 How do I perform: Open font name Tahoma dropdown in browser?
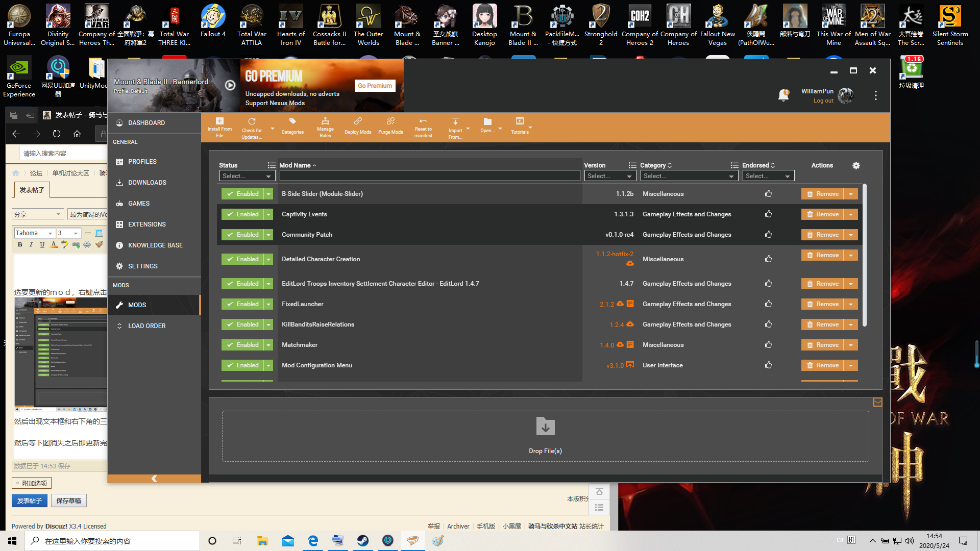pyautogui.click(x=35, y=233)
